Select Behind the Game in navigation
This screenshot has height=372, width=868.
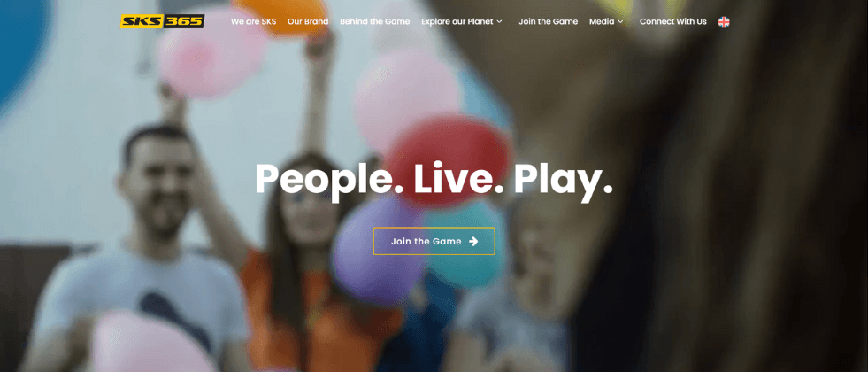click(x=375, y=21)
